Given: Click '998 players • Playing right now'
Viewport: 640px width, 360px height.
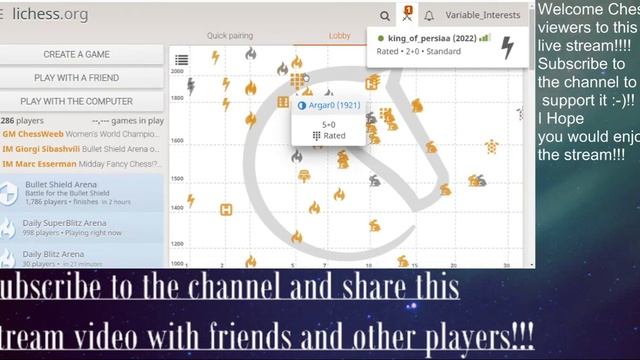Looking at the screenshot, I should click(72, 233).
